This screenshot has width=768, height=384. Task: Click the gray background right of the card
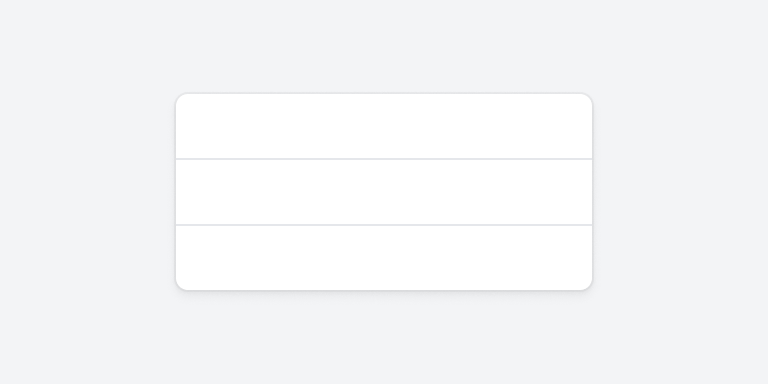tap(680, 192)
